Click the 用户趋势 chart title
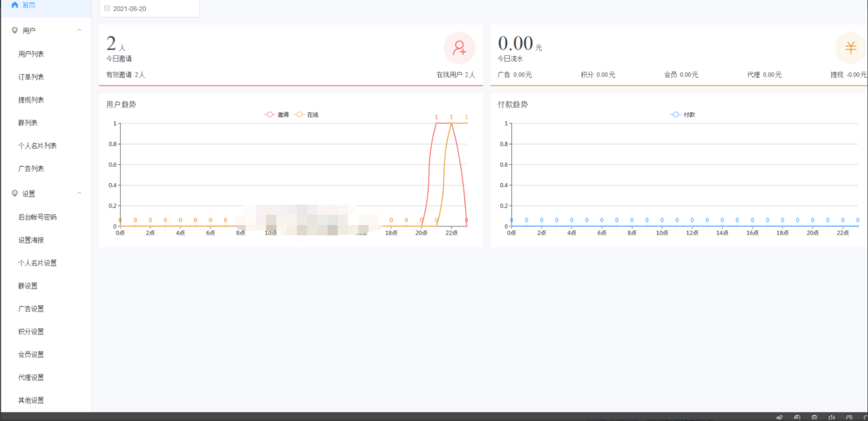 (121, 104)
